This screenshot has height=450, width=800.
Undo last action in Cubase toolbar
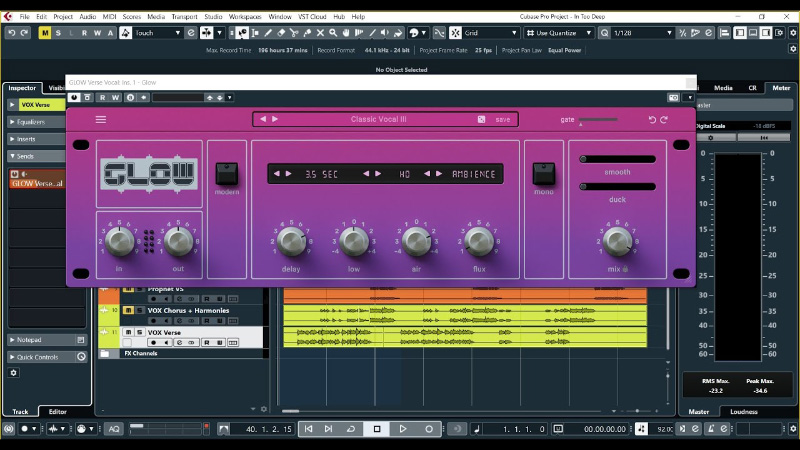coord(11,33)
